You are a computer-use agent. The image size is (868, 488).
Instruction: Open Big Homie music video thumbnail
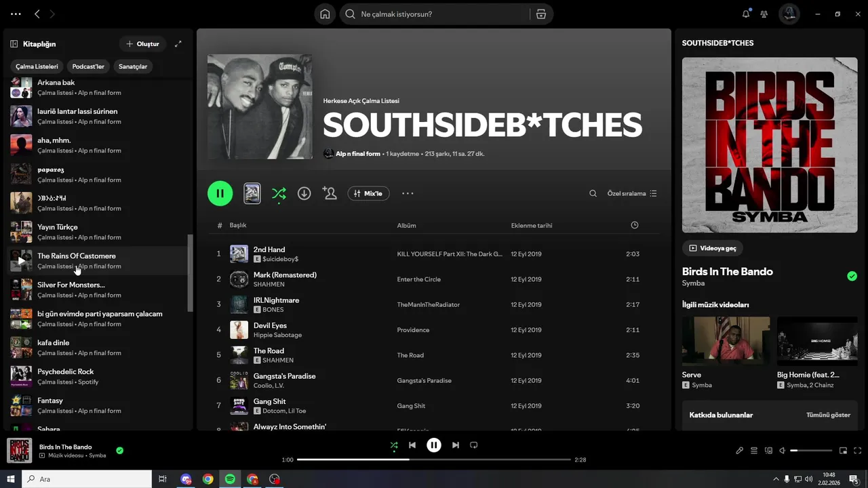tap(817, 341)
